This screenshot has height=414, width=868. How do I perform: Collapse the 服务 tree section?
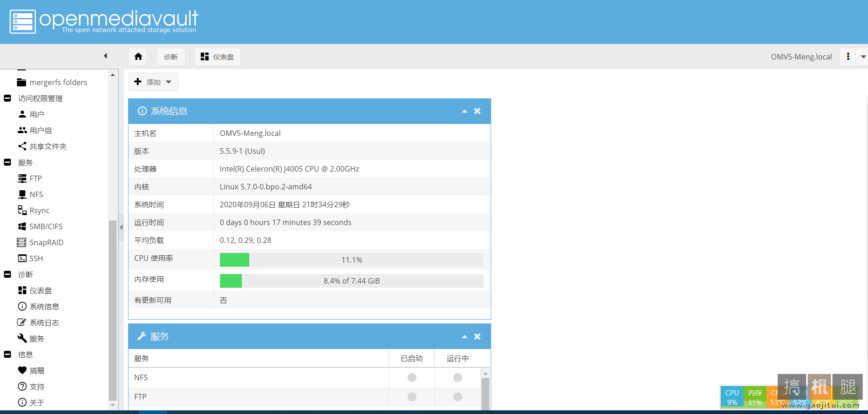tap(7, 162)
